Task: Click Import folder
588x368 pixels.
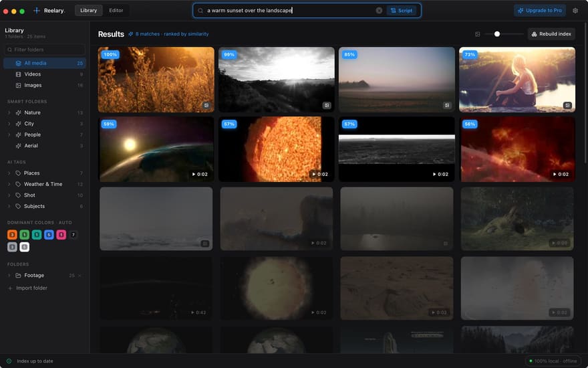Action: 31,288
